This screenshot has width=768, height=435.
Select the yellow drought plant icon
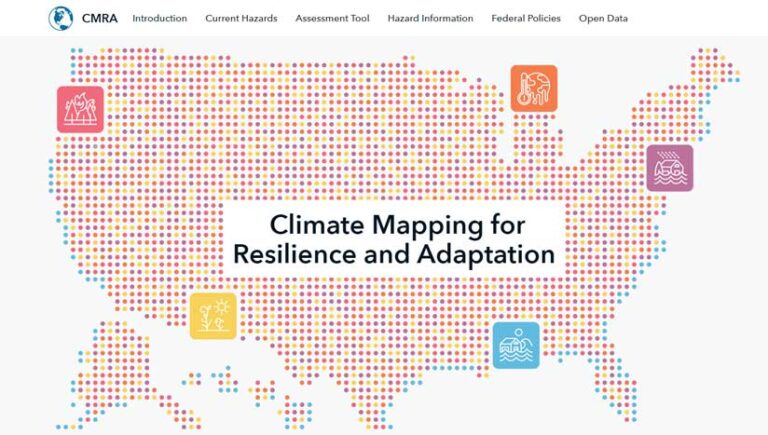[213, 316]
